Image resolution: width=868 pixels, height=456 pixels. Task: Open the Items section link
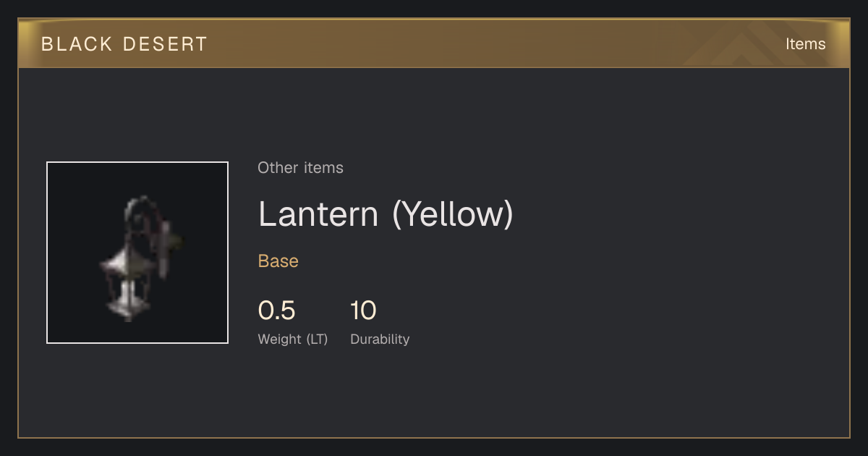[x=805, y=44]
